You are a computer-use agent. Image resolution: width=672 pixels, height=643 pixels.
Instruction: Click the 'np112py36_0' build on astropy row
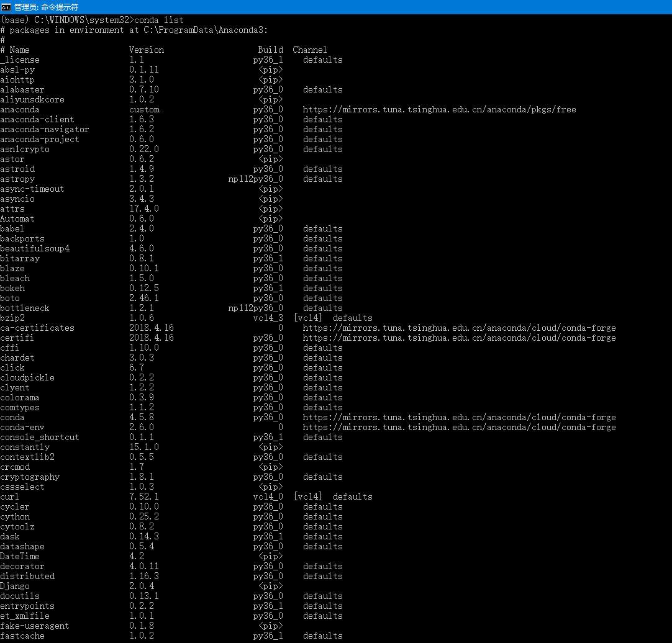click(255, 179)
